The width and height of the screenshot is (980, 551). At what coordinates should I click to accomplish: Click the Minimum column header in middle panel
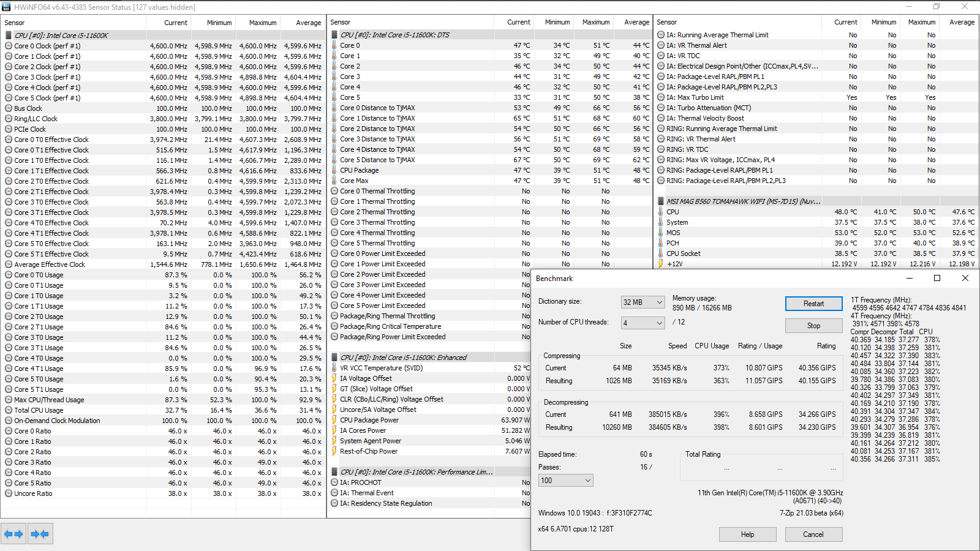[554, 22]
